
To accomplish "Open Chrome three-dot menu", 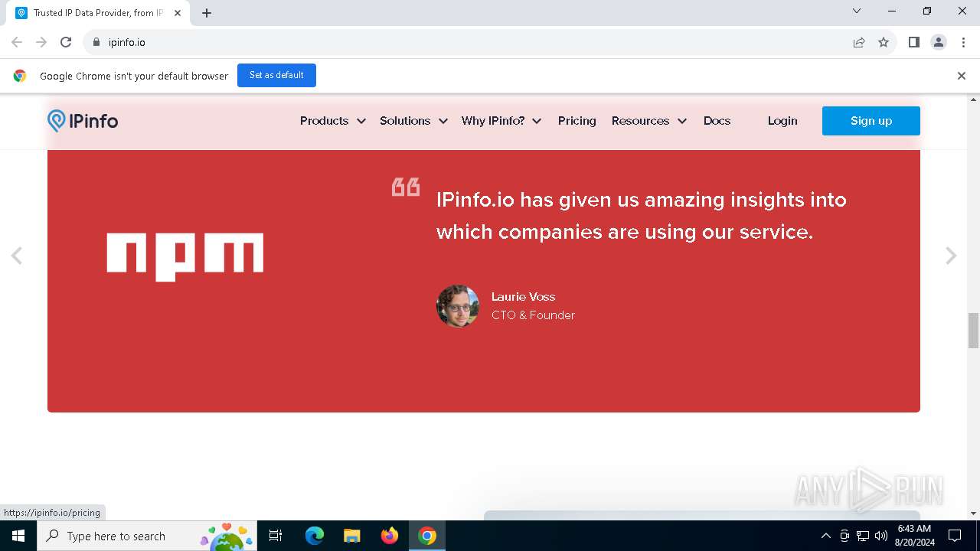I will (963, 42).
